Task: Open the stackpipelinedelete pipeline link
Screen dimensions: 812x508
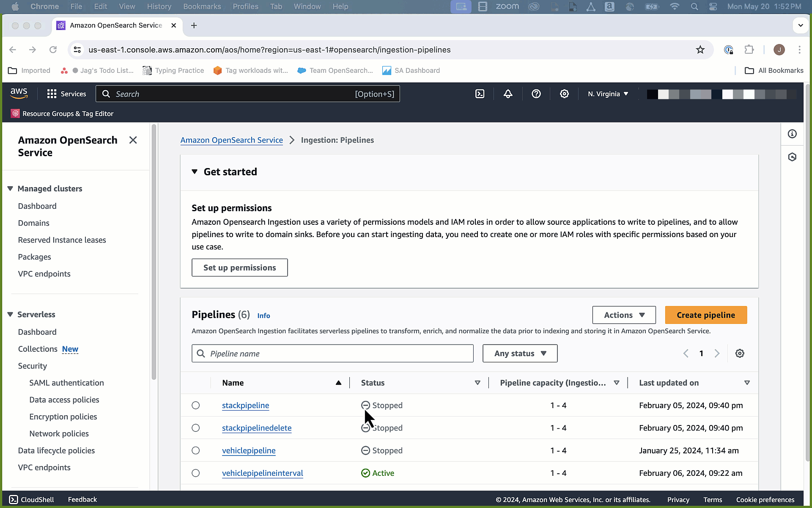Action: coord(257,428)
